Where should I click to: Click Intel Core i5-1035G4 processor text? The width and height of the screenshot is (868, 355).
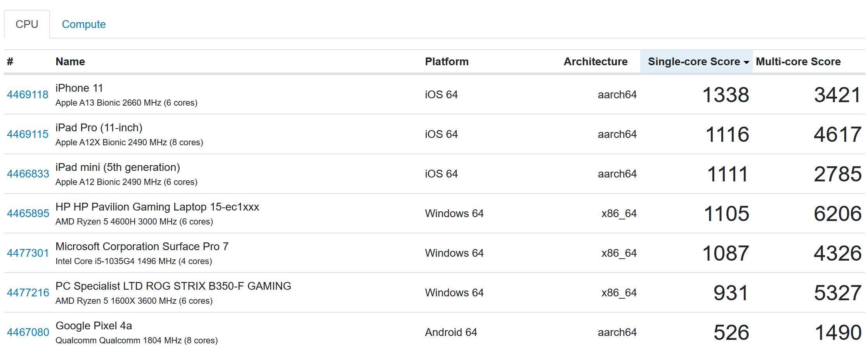click(x=134, y=261)
